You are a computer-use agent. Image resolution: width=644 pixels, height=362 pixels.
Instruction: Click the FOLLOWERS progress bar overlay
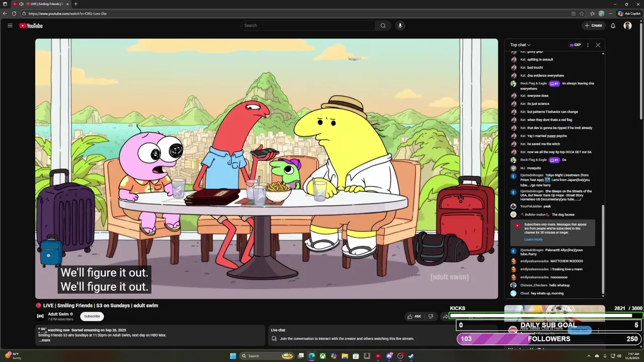549,339
